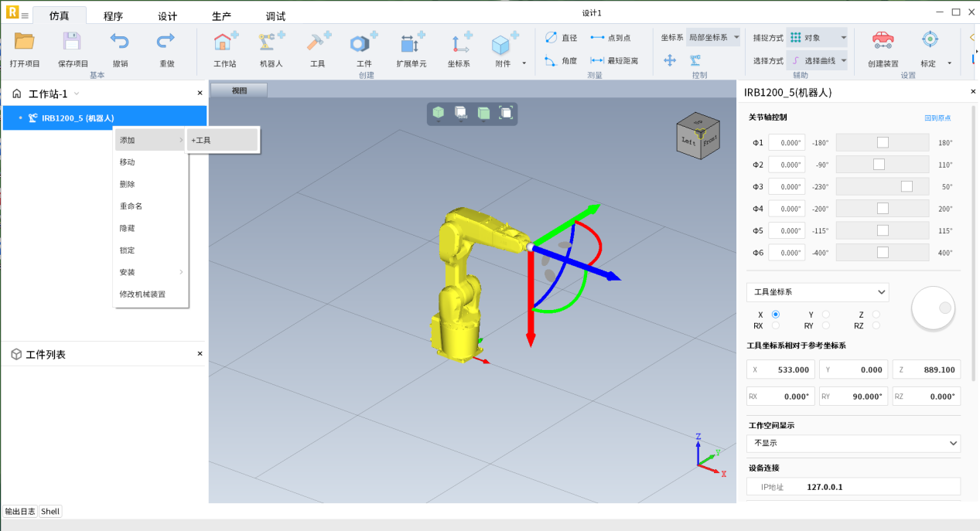This screenshot has height=531, width=980.
Task: Switch to the 程序 ribbon tab
Action: pos(113,16)
